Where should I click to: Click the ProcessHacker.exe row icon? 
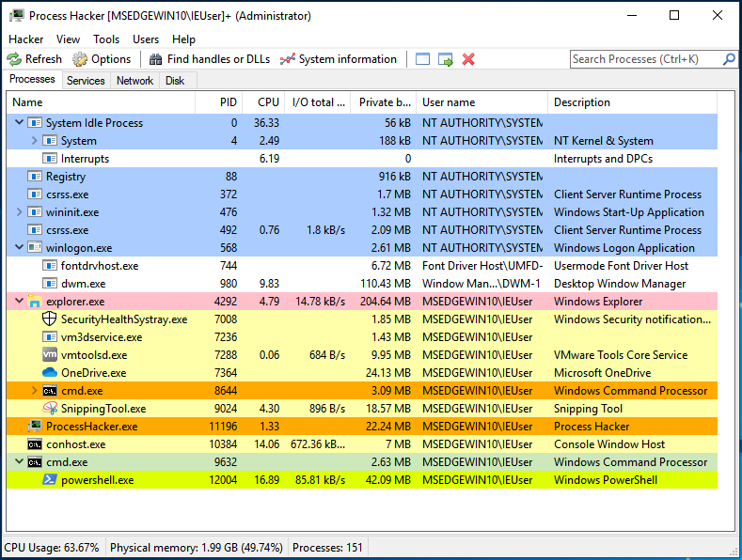[35, 427]
